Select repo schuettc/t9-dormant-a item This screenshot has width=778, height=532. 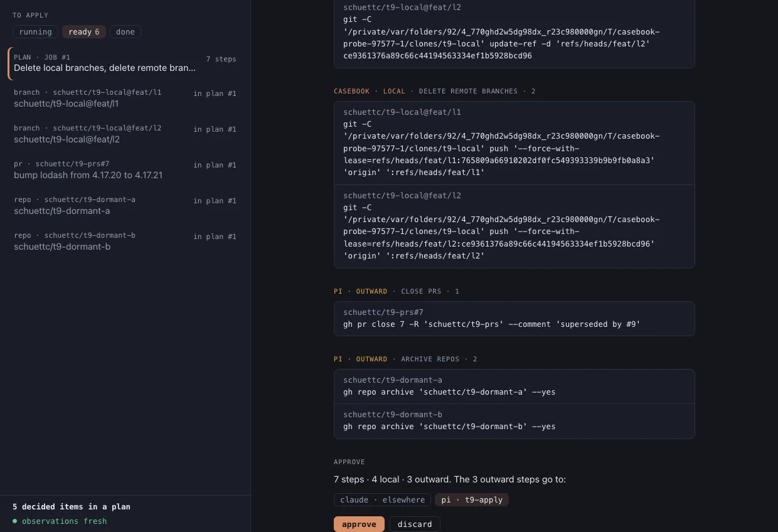(x=125, y=206)
